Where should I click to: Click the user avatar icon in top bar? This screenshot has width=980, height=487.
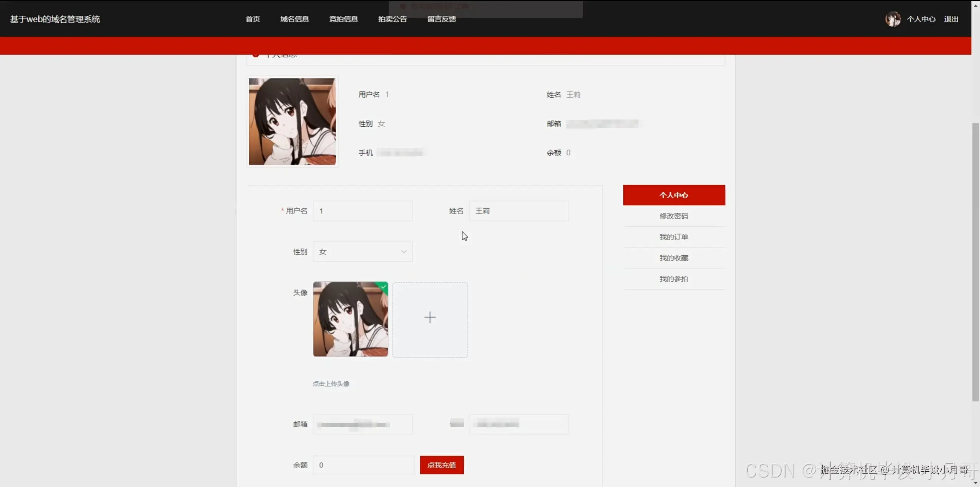point(893,19)
